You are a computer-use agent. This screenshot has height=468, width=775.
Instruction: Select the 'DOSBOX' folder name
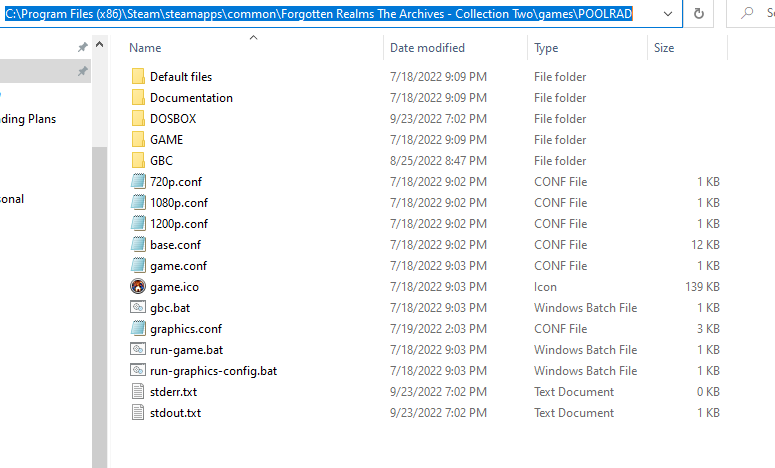[173, 119]
